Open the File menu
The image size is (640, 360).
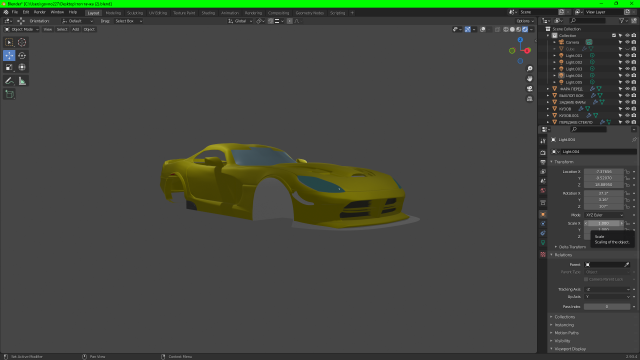point(15,12)
